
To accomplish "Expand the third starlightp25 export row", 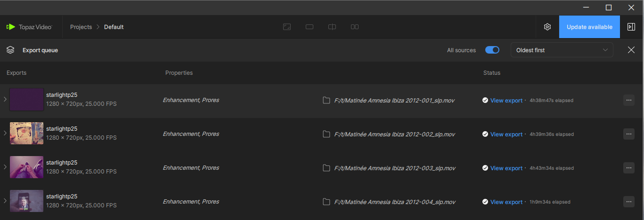I will 5,167.
